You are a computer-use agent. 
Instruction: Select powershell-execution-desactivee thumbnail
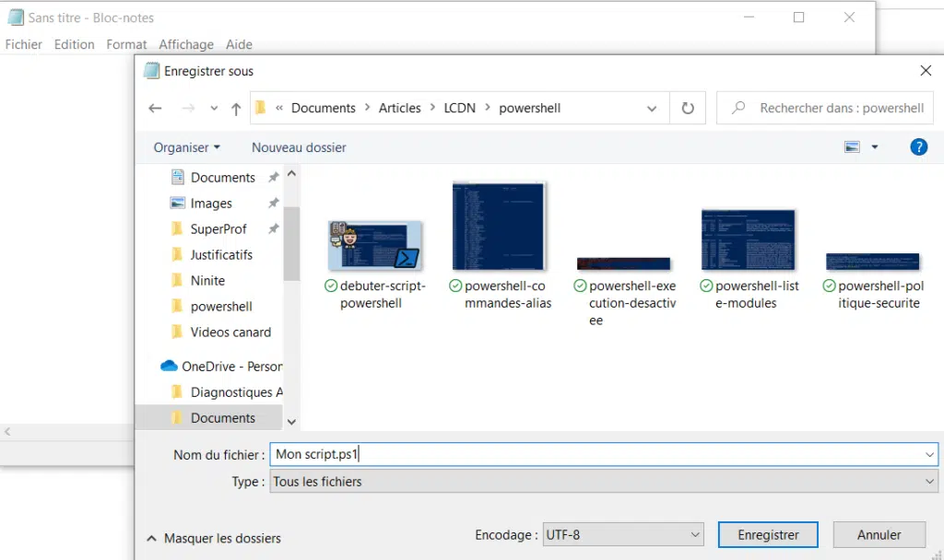click(623, 263)
